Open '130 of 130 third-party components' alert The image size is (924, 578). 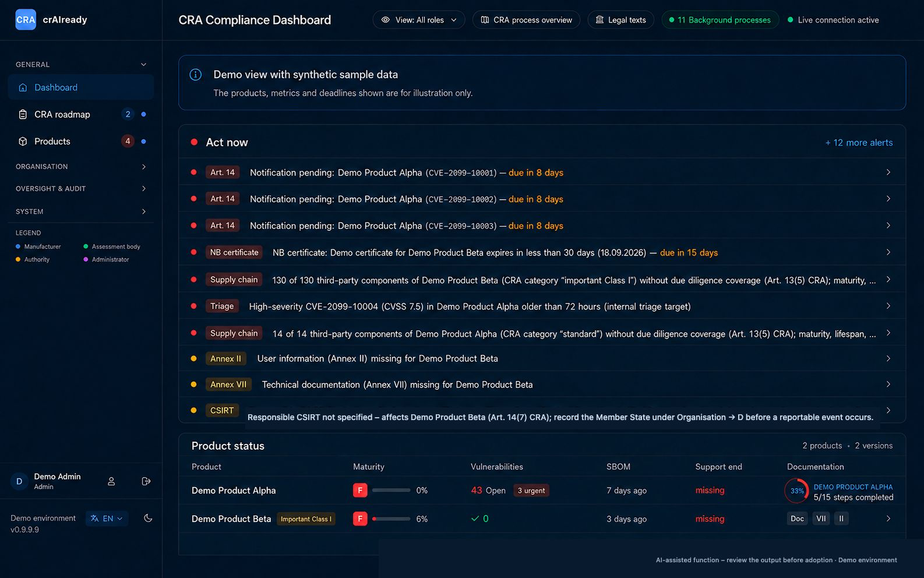point(542,280)
